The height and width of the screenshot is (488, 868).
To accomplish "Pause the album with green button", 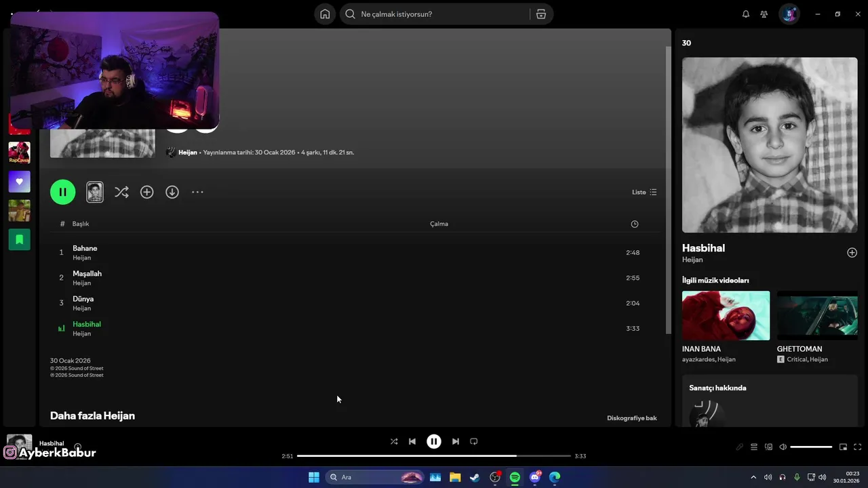I will [x=62, y=192].
